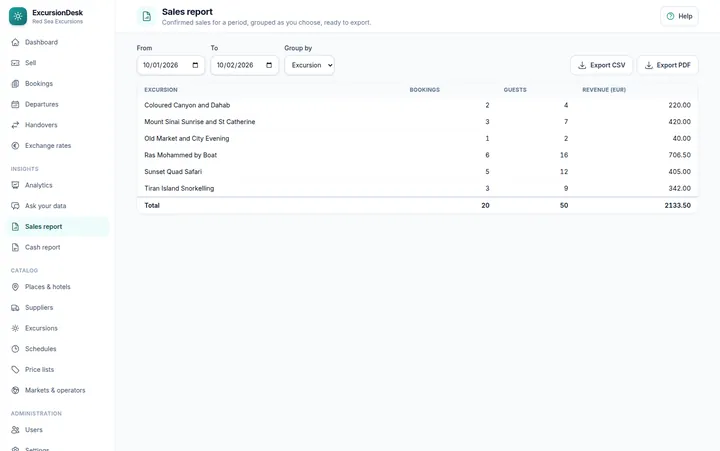Click the Users people icon
720x451 pixels.
(x=15, y=429)
